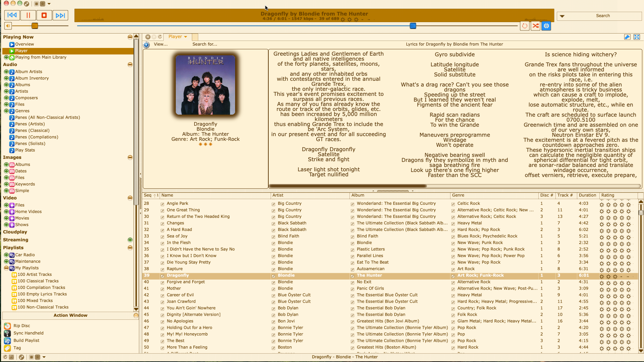Click the Action Window header
Viewport: 644px width, 362px height.
click(x=70, y=315)
